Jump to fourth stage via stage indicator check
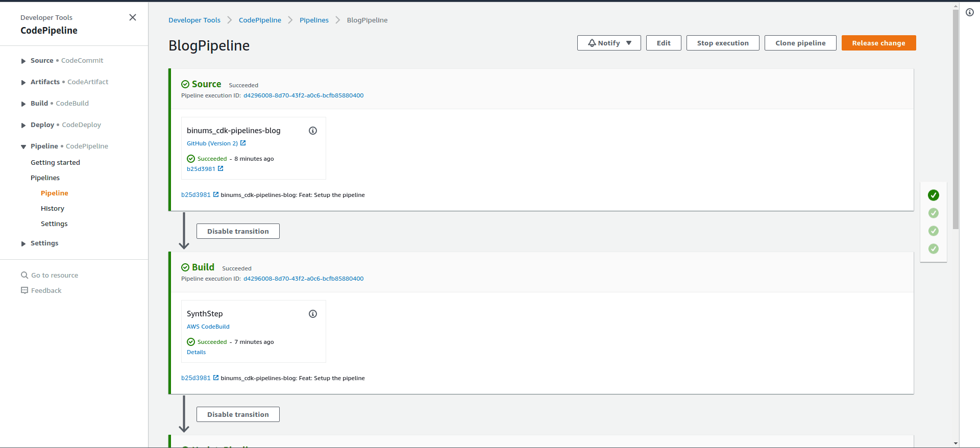The height and width of the screenshot is (448, 980). pyautogui.click(x=934, y=248)
